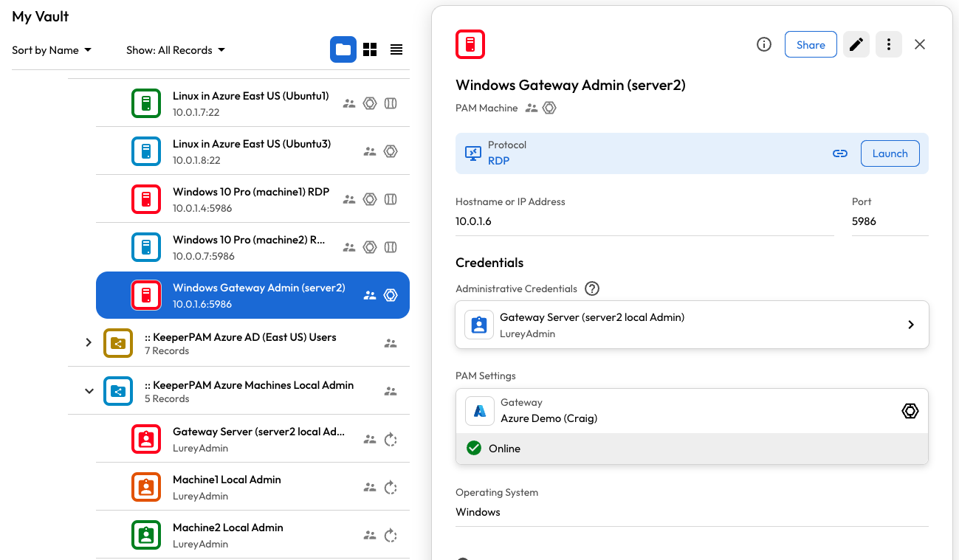The image size is (959, 560).
Task: Click help icon beside Administrative Credentials
Action: click(x=591, y=288)
